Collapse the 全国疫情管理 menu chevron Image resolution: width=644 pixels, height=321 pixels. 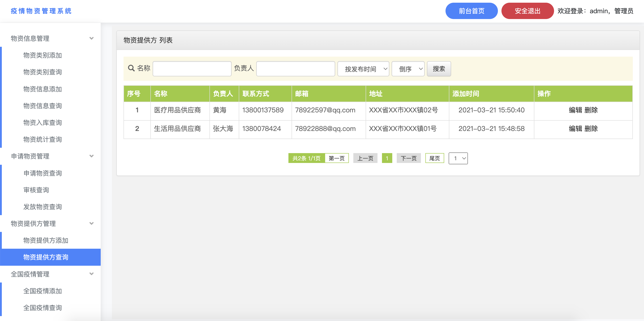point(92,274)
